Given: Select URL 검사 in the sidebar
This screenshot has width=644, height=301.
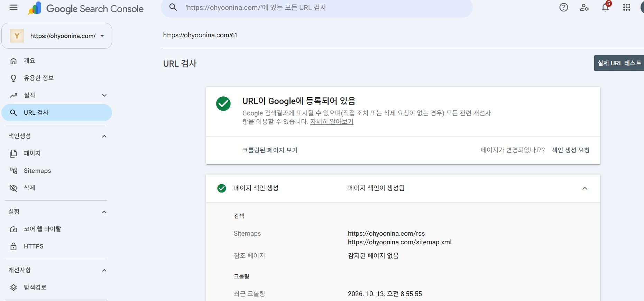Looking at the screenshot, I should click(x=57, y=113).
